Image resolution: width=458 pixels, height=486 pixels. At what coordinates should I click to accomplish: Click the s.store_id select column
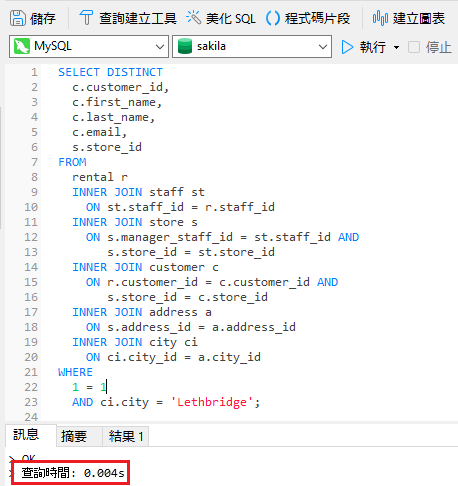[107, 147]
